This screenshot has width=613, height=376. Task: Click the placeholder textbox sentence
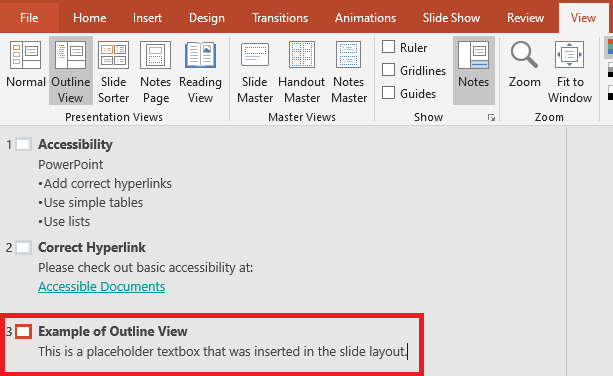pos(222,351)
